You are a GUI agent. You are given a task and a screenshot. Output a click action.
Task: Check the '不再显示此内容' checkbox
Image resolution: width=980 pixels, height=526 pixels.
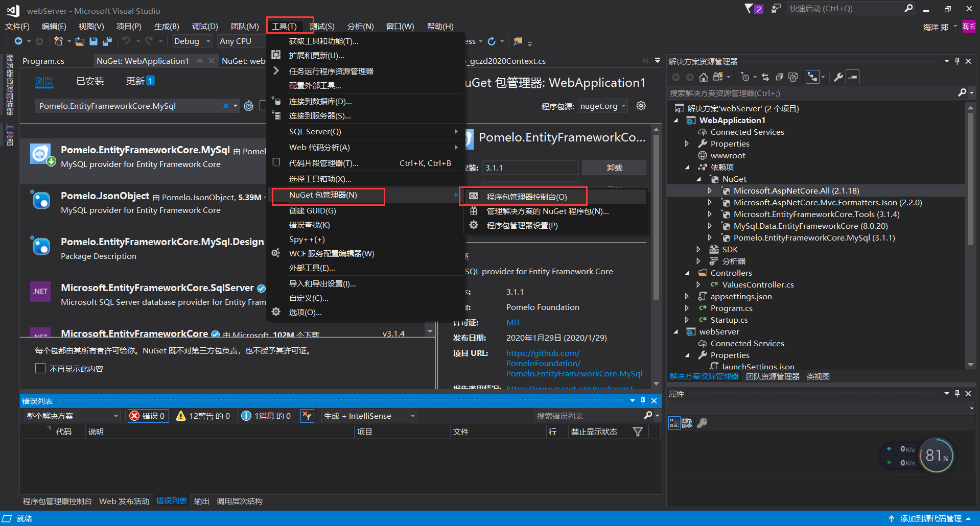coord(40,368)
